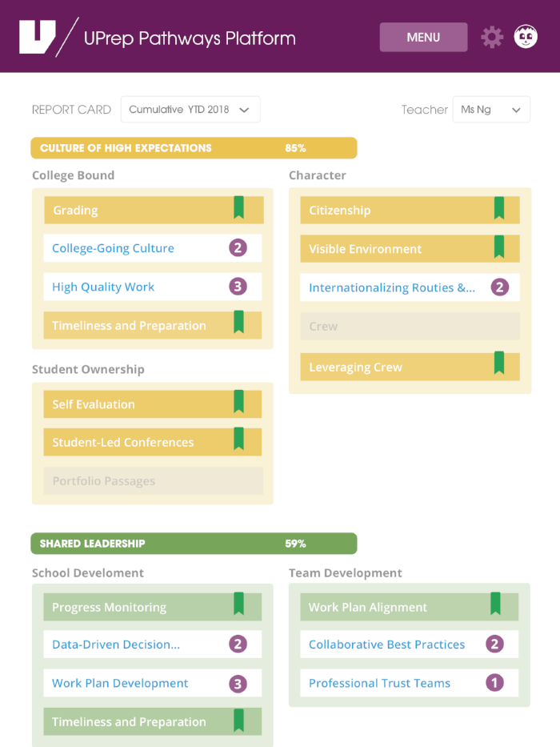Image resolution: width=560 pixels, height=747 pixels.
Task: Open the Professional Trust Teams link
Action: click(379, 683)
